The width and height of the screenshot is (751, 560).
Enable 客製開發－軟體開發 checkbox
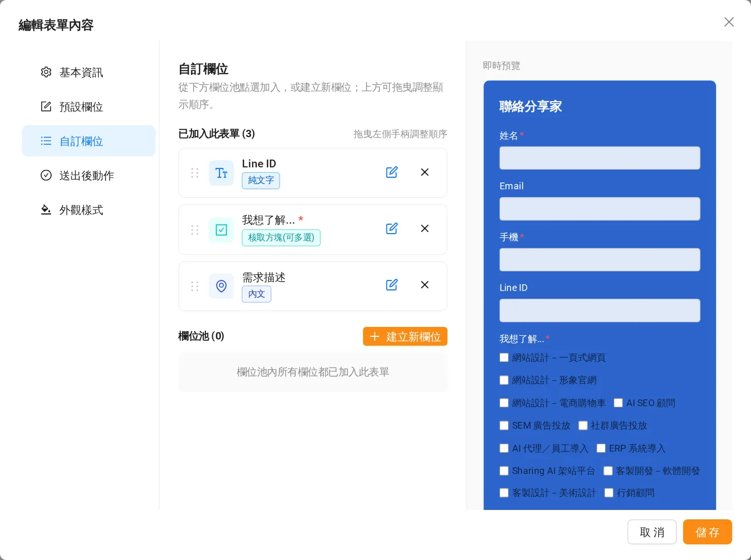608,471
